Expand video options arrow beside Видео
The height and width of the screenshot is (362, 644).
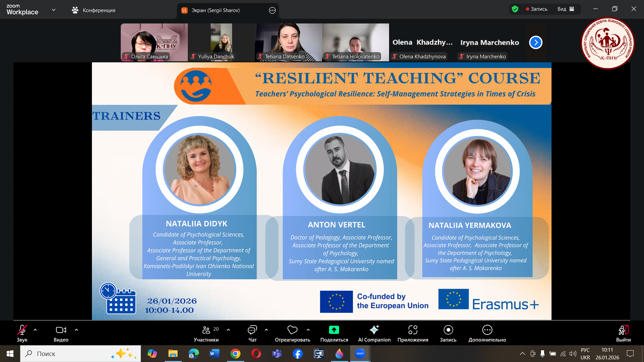76,330
